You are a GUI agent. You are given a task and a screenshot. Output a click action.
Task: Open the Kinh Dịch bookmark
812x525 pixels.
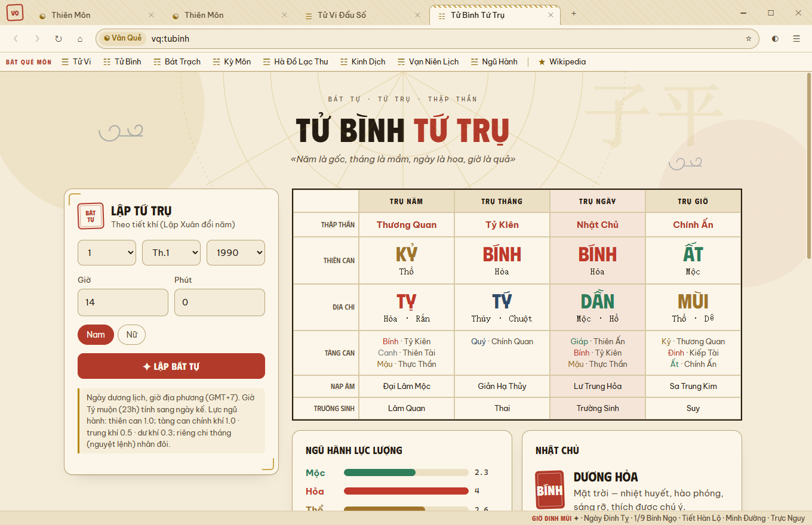click(363, 61)
